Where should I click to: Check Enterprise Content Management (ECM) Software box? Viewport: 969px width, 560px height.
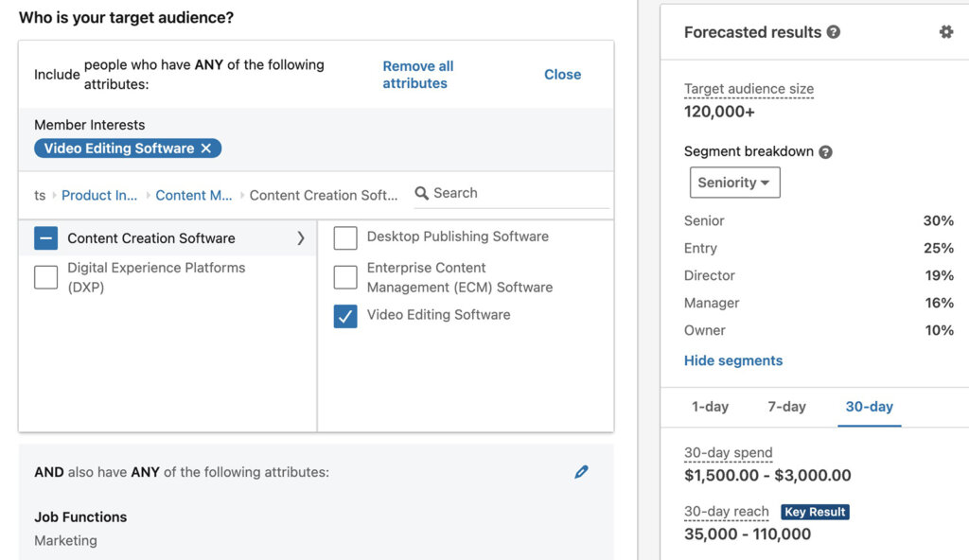click(x=345, y=277)
